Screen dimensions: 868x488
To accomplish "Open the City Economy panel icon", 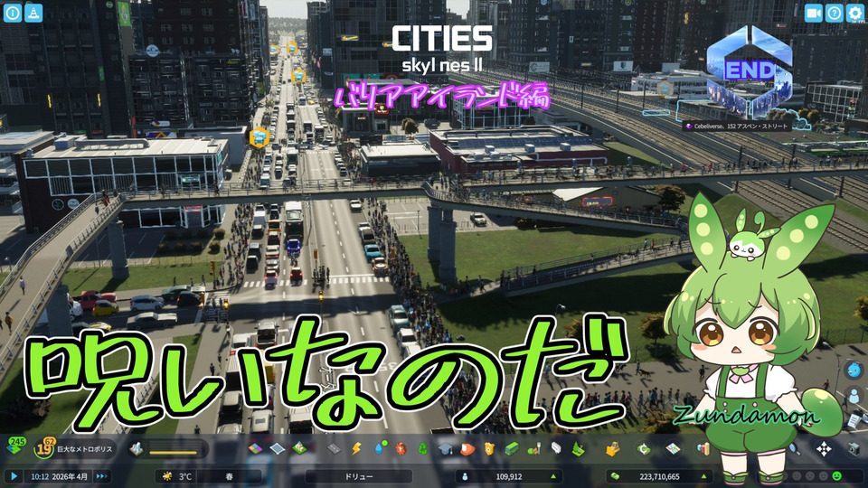I will pyautogui.click(x=644, y=449).
